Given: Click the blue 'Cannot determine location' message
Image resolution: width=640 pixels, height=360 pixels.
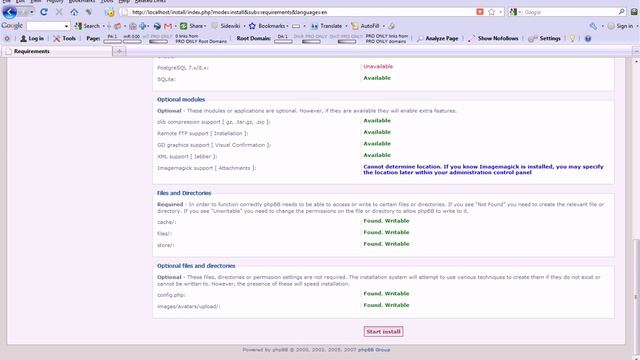Looking at the screenshot, I should tap(483, 169).
